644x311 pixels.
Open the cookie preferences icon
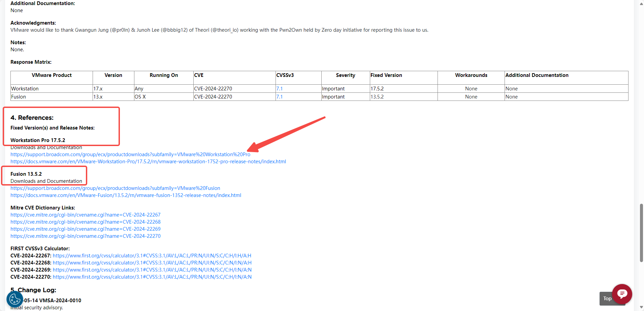pos(15,299)
